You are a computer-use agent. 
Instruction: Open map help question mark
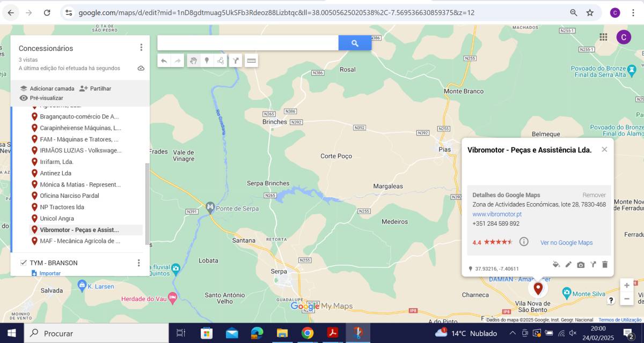point(611,301)
